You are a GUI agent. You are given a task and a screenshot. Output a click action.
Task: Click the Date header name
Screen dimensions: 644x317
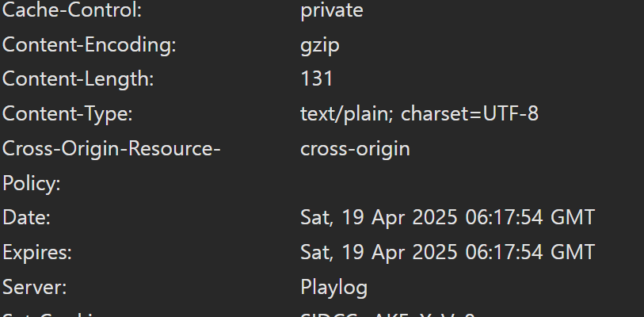pos(26,217)
